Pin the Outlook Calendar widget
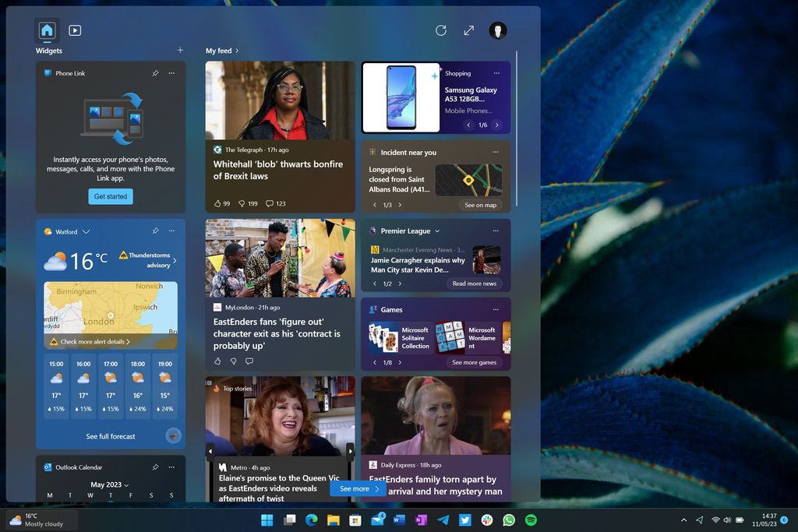 155,467
